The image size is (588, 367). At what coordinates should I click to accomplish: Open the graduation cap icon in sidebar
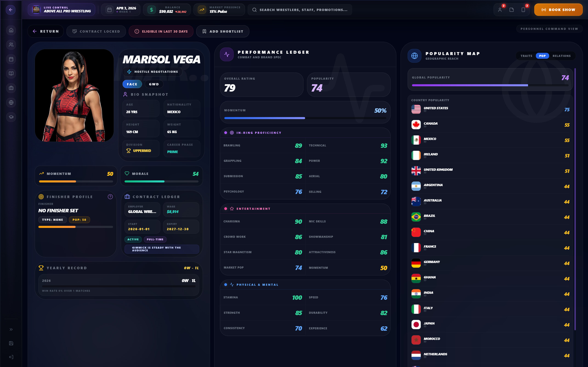tap(11, 117)
